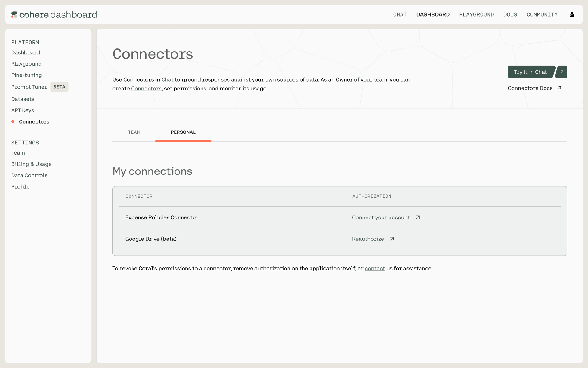Viewport: 588px width, 368px height.
Task: Open DOCS in the top navigation
Action: point(510,14)
